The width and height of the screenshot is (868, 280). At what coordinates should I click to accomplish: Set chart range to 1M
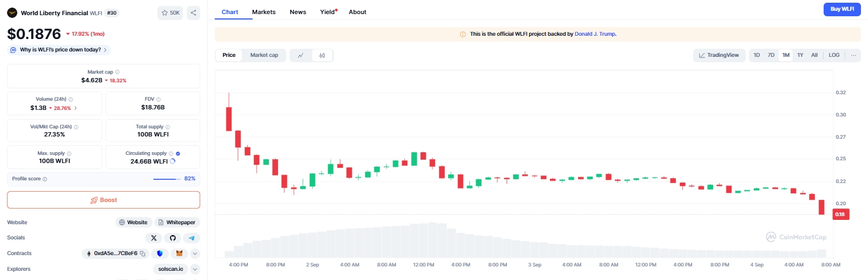786,55
